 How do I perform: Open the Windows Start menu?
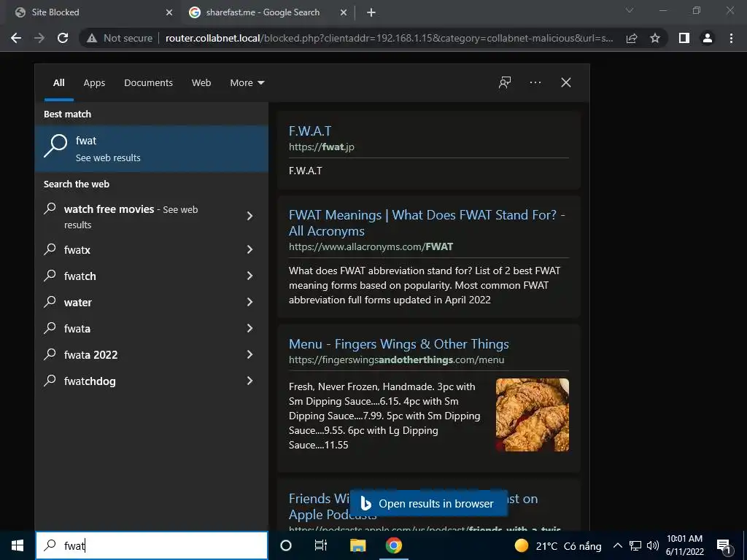pyautogui.click(x=18, y=545)
